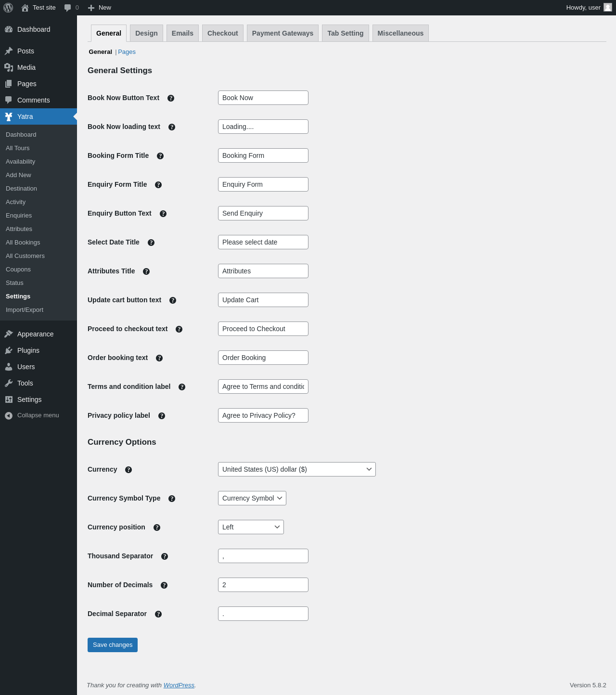Switch to the Payment Gateways tab
616x695 pixels.
tap(282, 33)
